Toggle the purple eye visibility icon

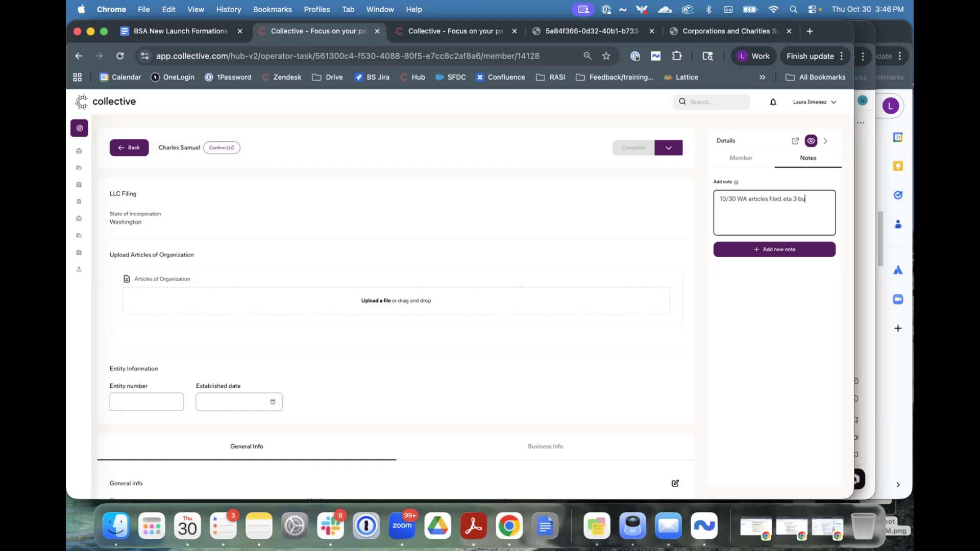coord(811,141)
